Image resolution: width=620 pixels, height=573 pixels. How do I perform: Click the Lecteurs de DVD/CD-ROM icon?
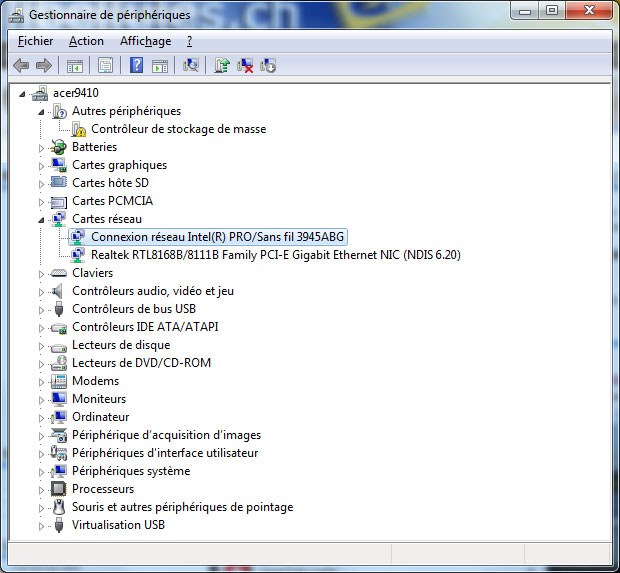point(59,363)
